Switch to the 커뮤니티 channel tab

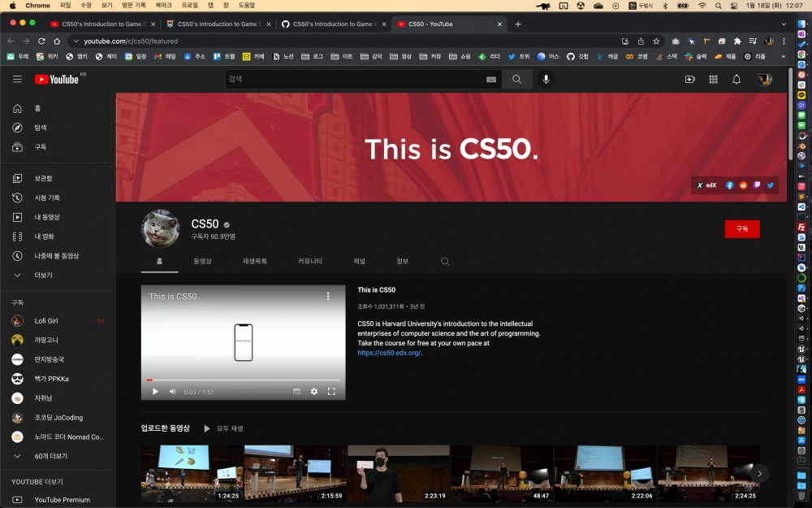(310, 261)
